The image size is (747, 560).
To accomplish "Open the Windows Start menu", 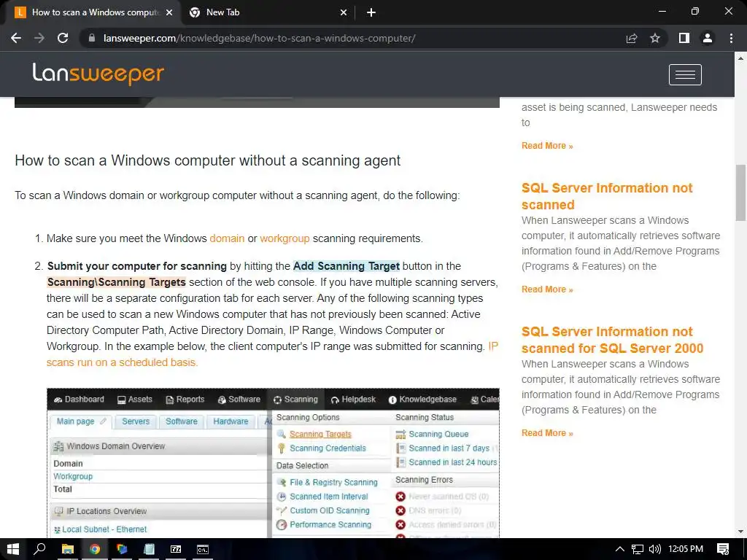I will [13, 549].
